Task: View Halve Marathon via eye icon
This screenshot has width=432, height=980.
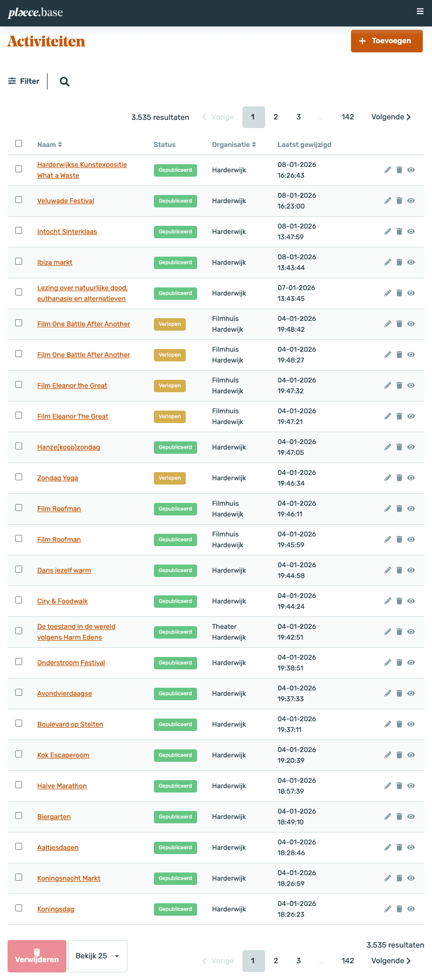Action: (x=411, y=786)
